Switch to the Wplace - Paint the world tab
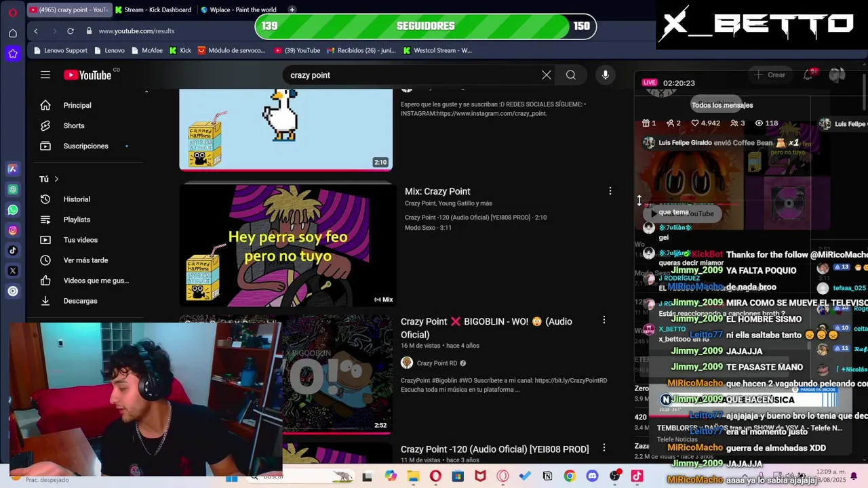The image size is (868, 488). (238, 9)
